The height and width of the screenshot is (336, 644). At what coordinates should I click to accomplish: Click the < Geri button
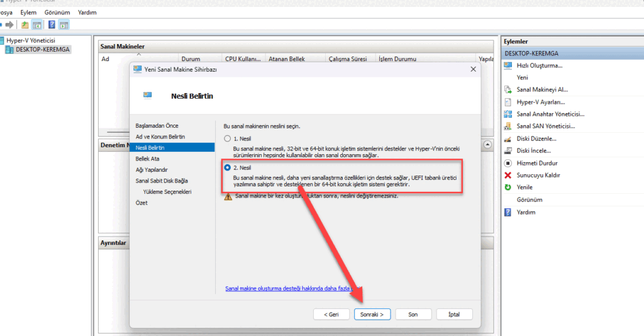click(x=331, y=314)
